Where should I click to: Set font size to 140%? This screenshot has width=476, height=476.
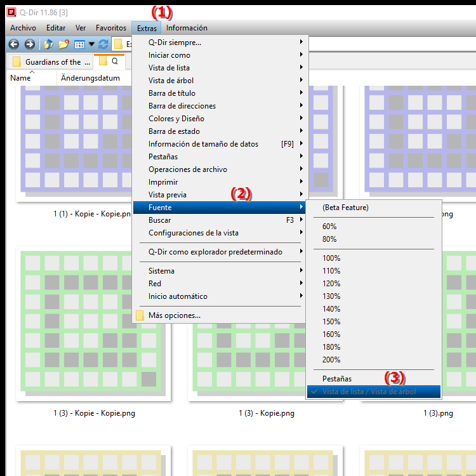pyautogui.click(x=374, y=310)
